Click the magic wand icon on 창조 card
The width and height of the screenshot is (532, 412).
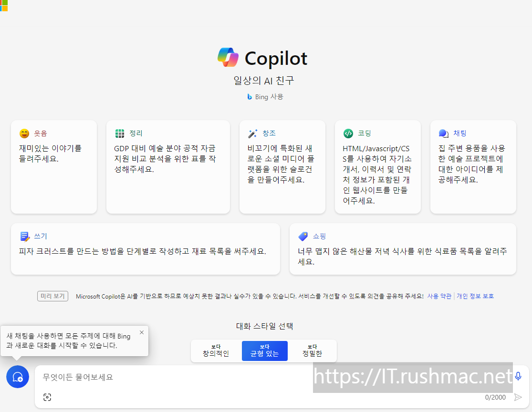[x=253, y=133]
